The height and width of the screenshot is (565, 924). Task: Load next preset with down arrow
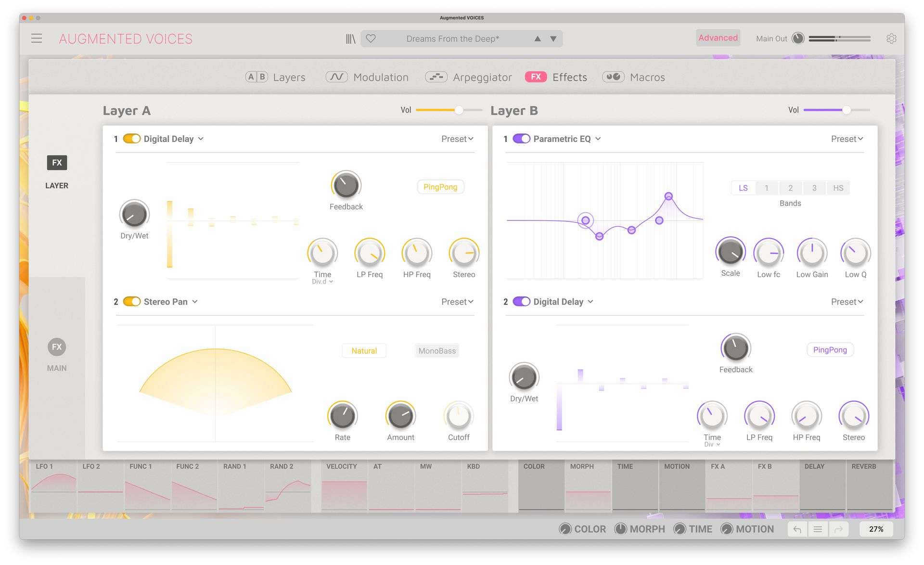coord(553,39)
